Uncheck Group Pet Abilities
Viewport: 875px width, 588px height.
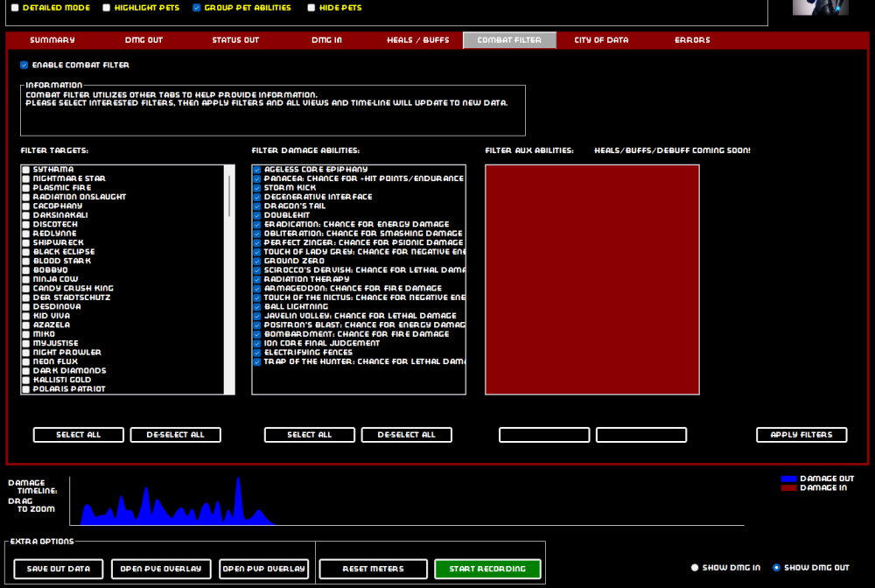click(197, 8)
